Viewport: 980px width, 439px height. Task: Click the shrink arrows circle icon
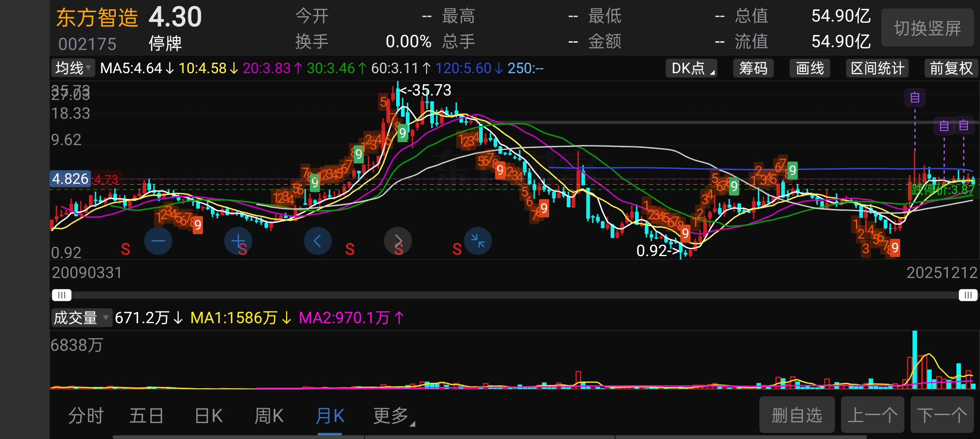[x=478, y=241]
